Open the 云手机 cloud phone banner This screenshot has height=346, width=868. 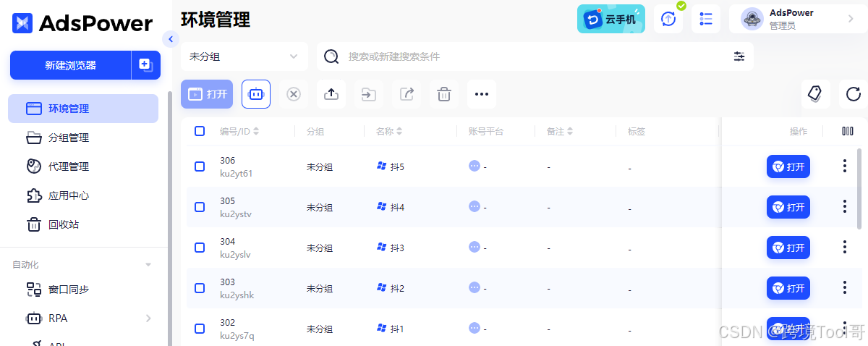611,19
